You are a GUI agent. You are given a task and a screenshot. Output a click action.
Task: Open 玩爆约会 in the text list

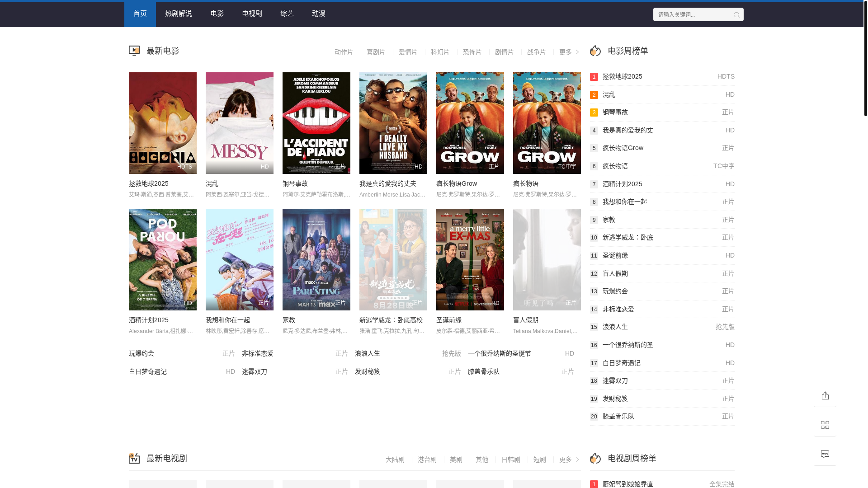[x=142, y=353]
